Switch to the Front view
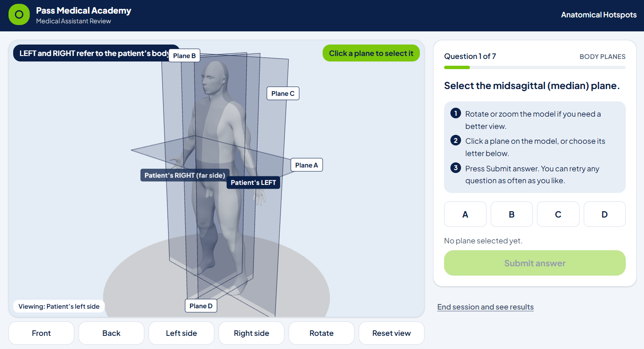 [41, 333]
